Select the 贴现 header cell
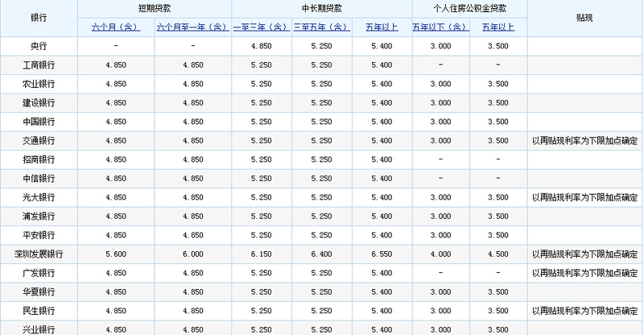The height and width of the screenshot is (335, 644). [x=585, y=18]
